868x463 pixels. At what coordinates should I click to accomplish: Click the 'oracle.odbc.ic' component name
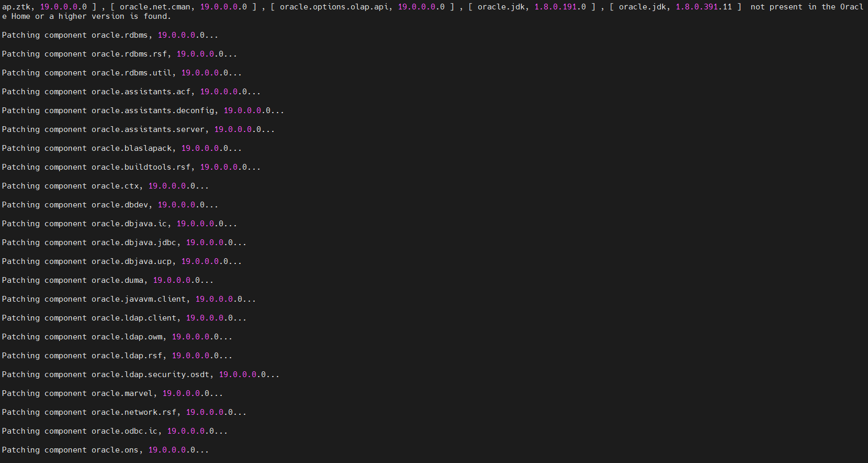(x=125, y=431)
